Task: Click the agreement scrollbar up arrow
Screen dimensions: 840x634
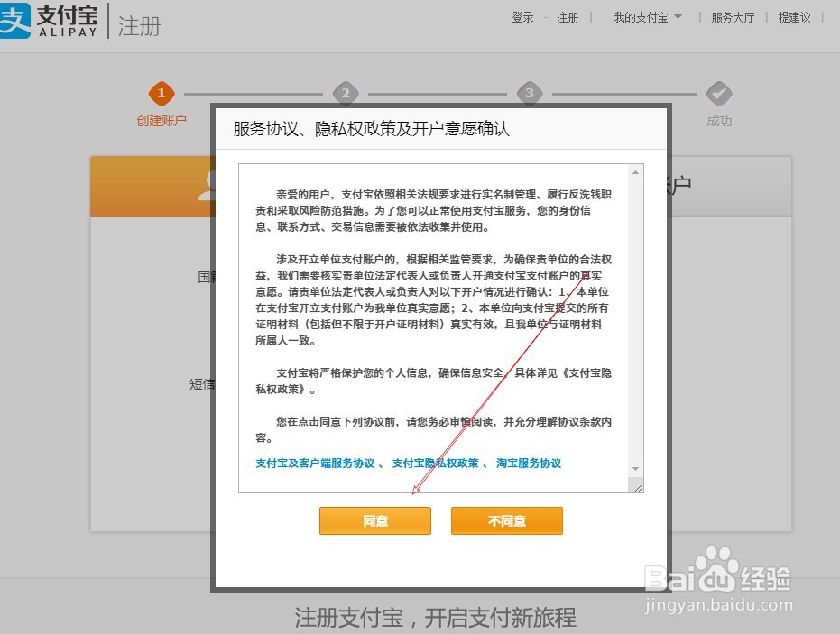Action: pos(635,172)
